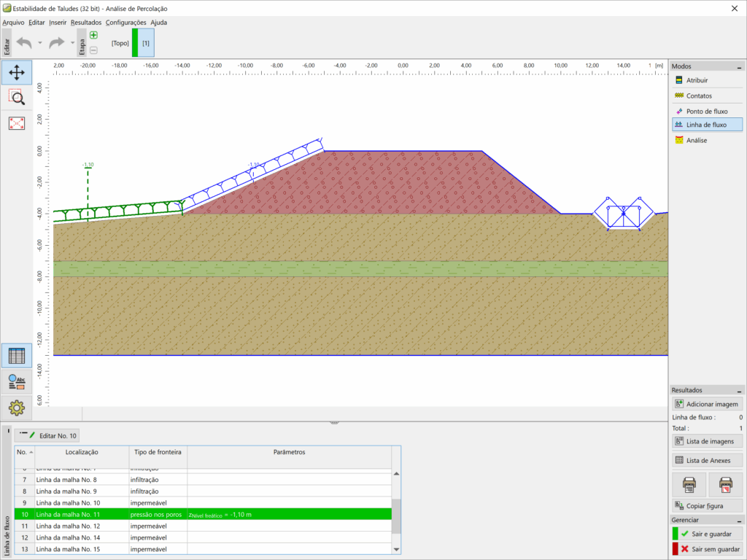Redo the last undone action
The width and height of the screenshot is (747, 560).
[57, 43]
